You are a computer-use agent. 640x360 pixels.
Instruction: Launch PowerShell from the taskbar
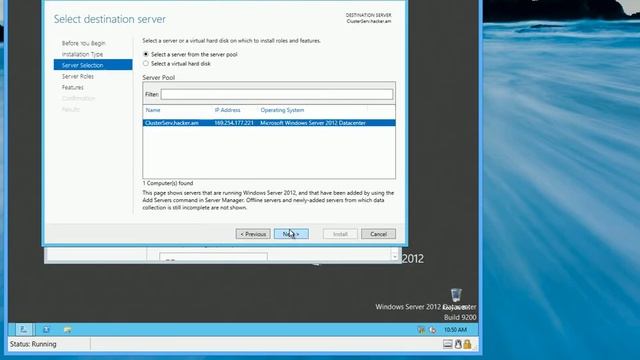46,329
